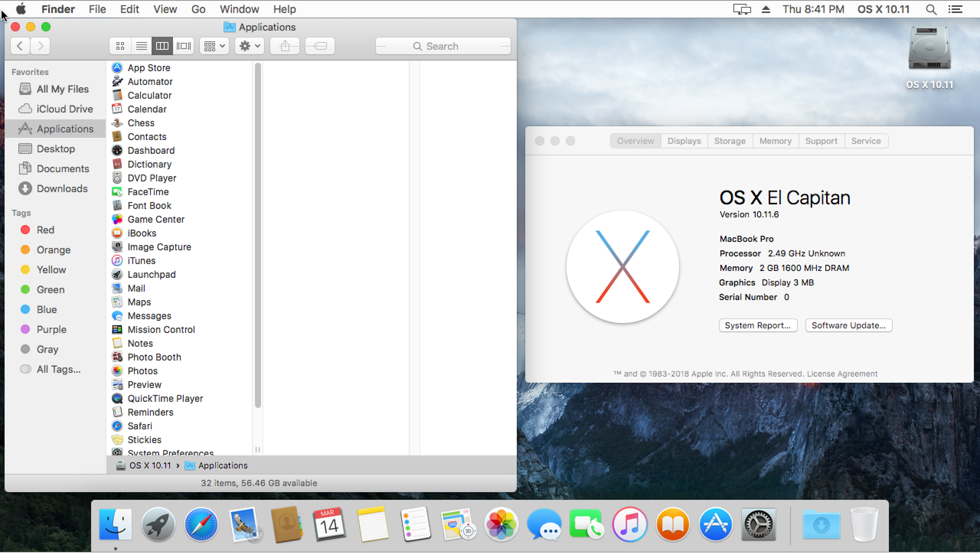The width and height of the screenshot is (980, 553).
Task: Click the System Report button
Action: click(757, 325)
